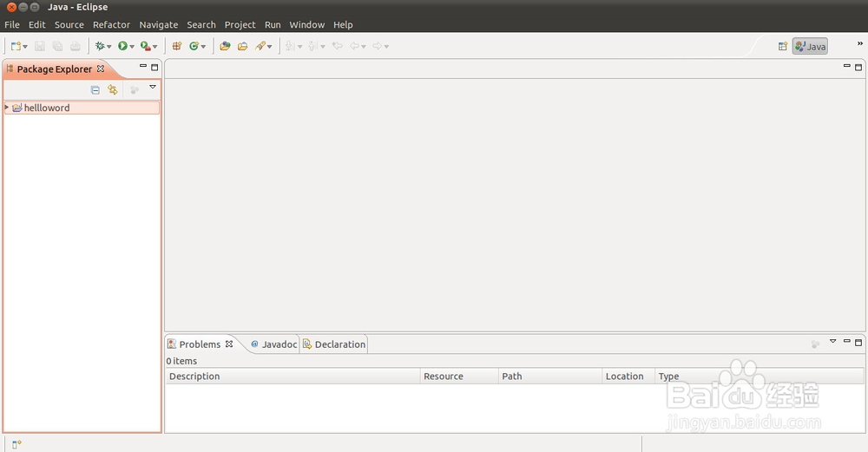Switch to the Declaration tab
Image resolution: width=868 pixels, height=452 pixels.
(334, 344)
